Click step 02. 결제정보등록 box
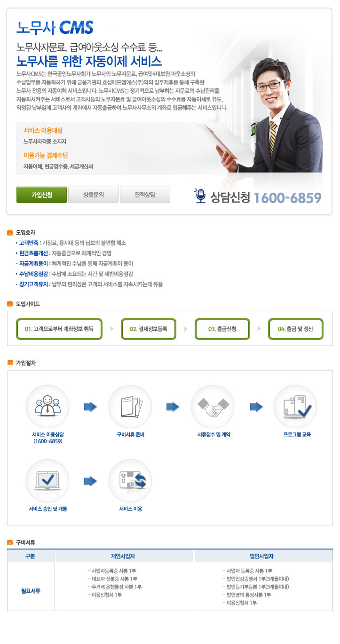This screenshot has height=644, width=340. (x=148, y=329)
